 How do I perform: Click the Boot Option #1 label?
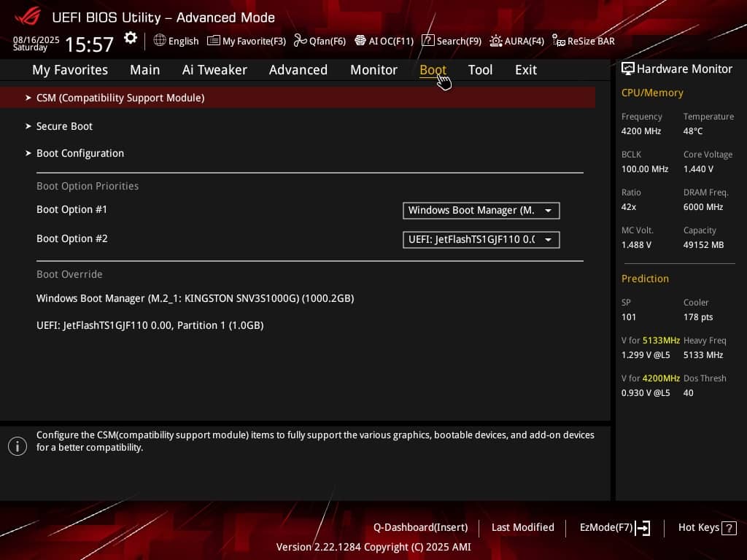click(72, 209)
